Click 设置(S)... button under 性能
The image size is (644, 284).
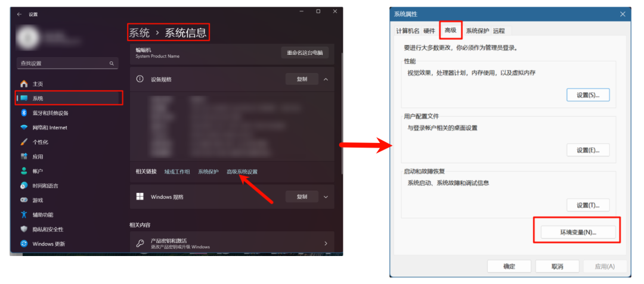588,95
